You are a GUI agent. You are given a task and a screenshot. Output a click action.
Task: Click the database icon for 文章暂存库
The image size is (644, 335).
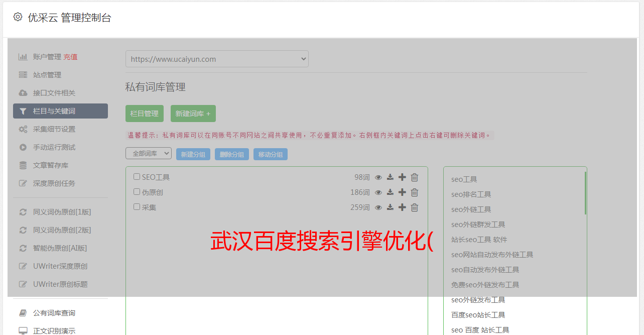23,165
